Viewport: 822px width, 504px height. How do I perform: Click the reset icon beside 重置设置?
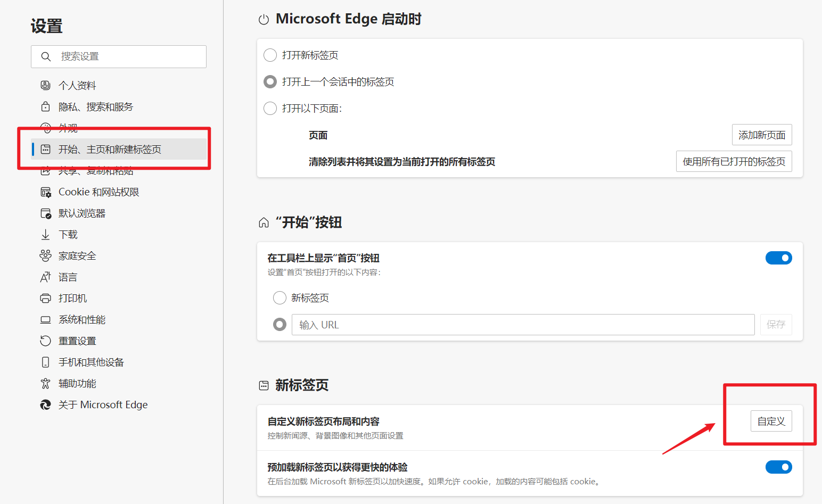(x=46, y=341)
